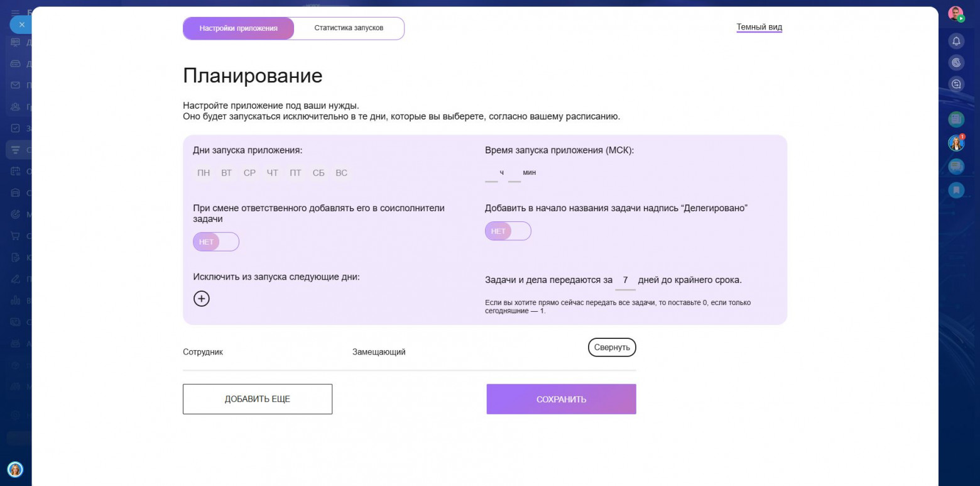The height and width of the screenshot is (486, 980).
Task: Open the shopping cart icon in left sidebar
Action: click(15, 236)
